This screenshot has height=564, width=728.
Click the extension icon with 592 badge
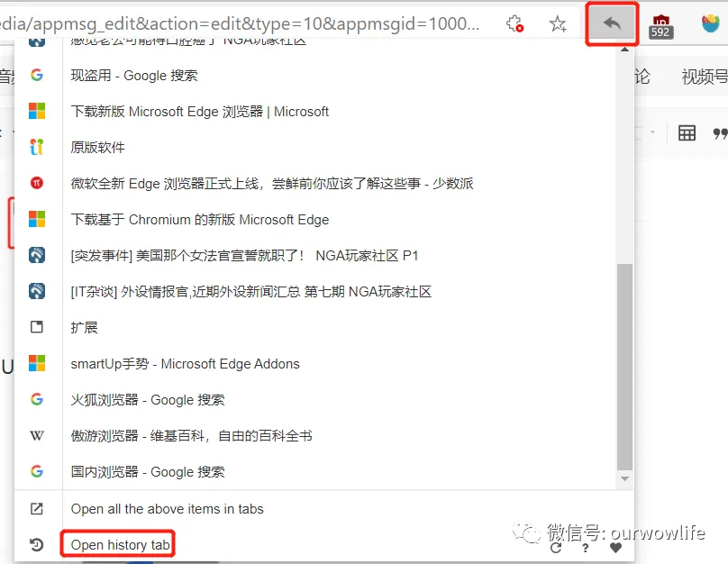pos(661,26)
